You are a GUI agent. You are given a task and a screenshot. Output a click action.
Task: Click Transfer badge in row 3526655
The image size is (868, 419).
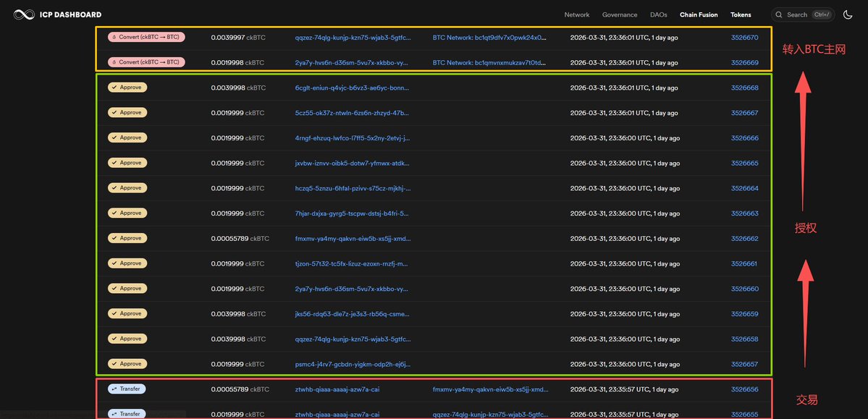click(x=127, y=413)
